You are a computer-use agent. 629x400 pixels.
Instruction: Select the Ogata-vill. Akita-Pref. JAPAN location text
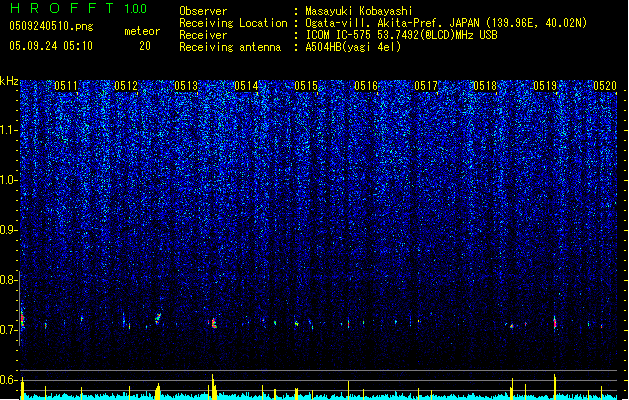coord(446,23)
